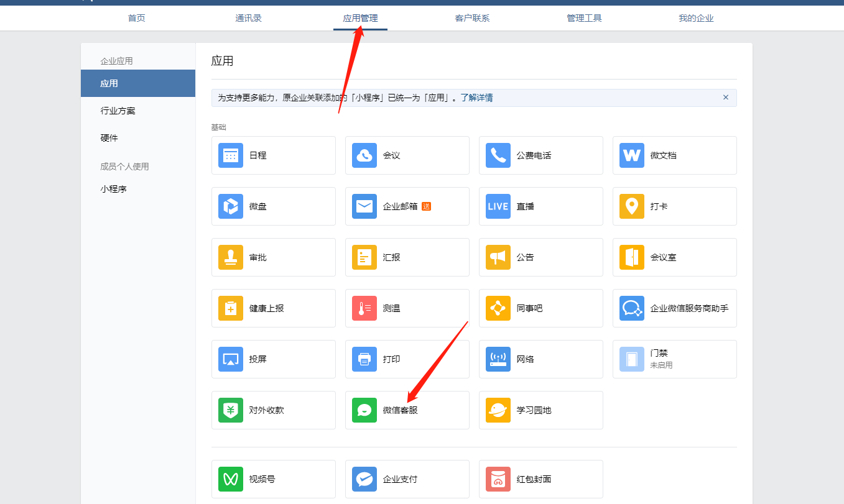Click the 公告 megaphone icon
This screenshot has width=844, height=504.
tap(498, 257)
